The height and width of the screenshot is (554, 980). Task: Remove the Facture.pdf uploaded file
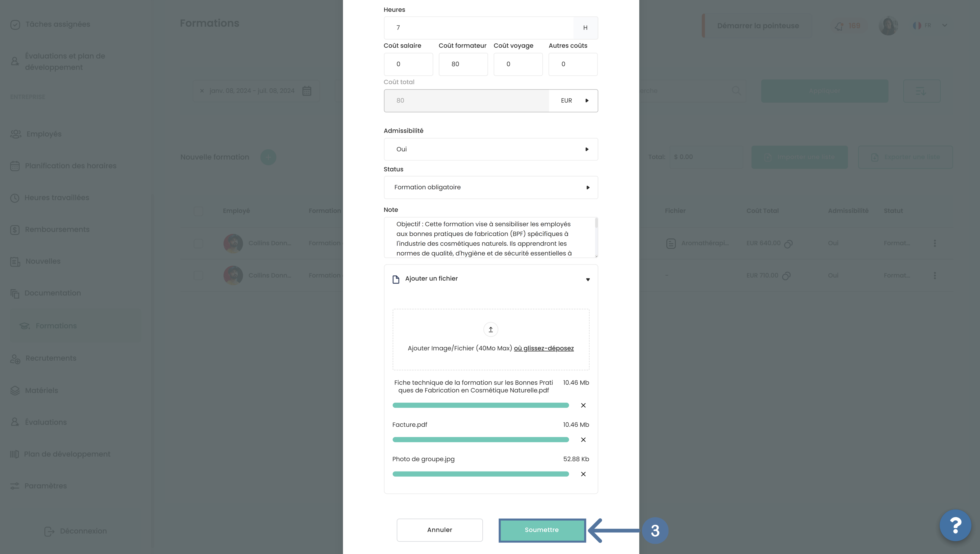[583, 439]
